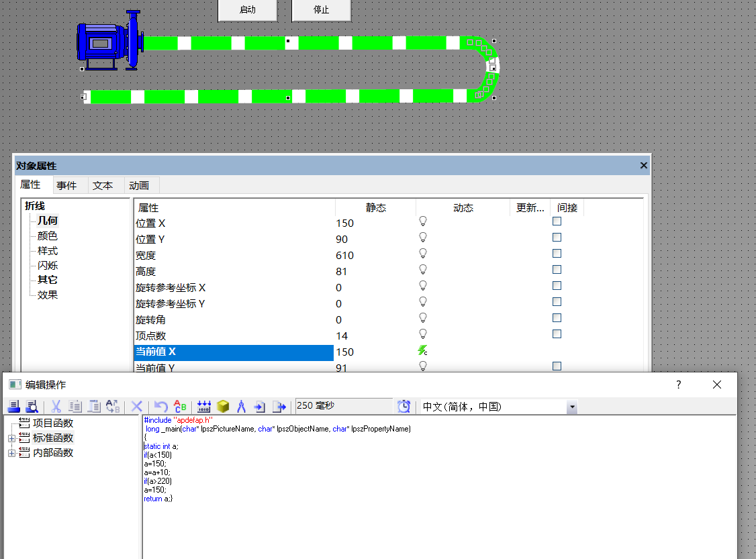756x559 pixels.
Task: Toggle the 间接 checkbox for 高度
Action: point(557,270)
